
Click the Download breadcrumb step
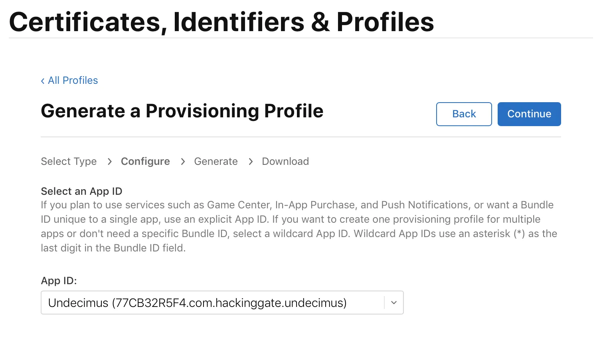point(285,161)
